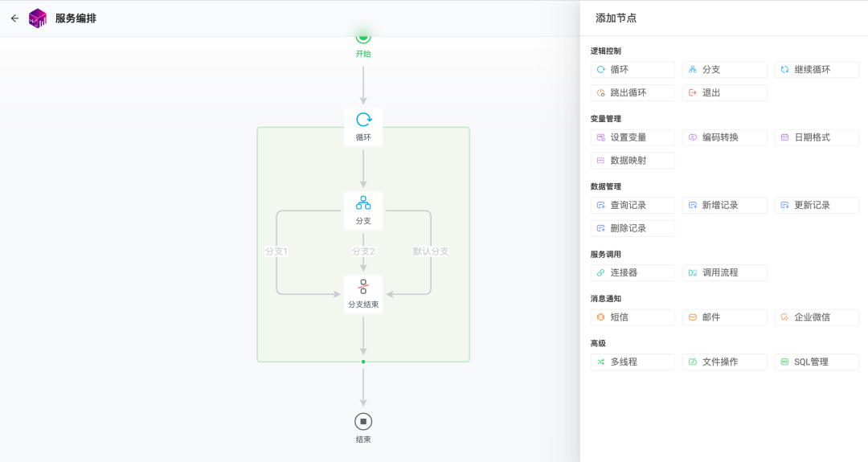Click the 分支1 branch label
Image resolution: width=868 pixels, height=462 pixels.
[x=276, y=251]
